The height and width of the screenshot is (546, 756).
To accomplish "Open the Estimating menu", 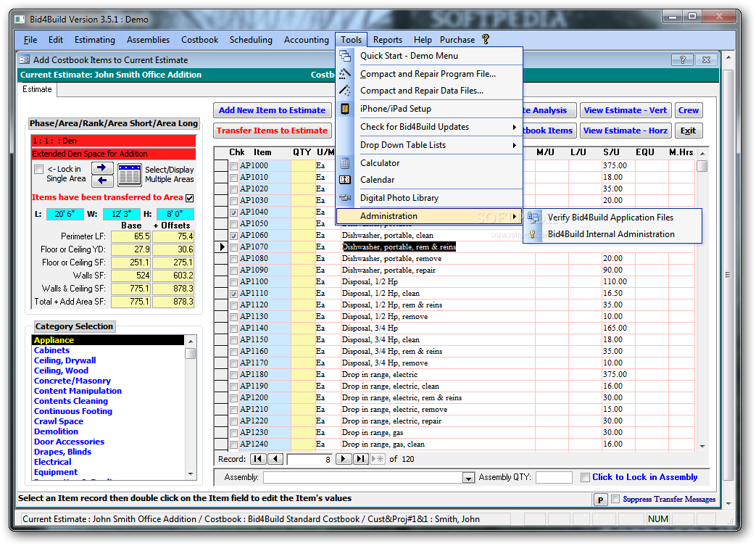I will [94, 40].
